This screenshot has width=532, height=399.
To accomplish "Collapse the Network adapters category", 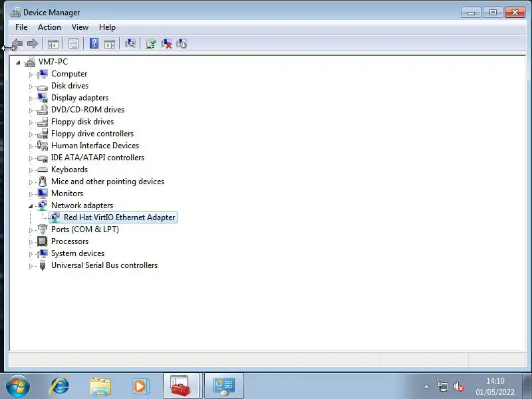I will point(31,206).
